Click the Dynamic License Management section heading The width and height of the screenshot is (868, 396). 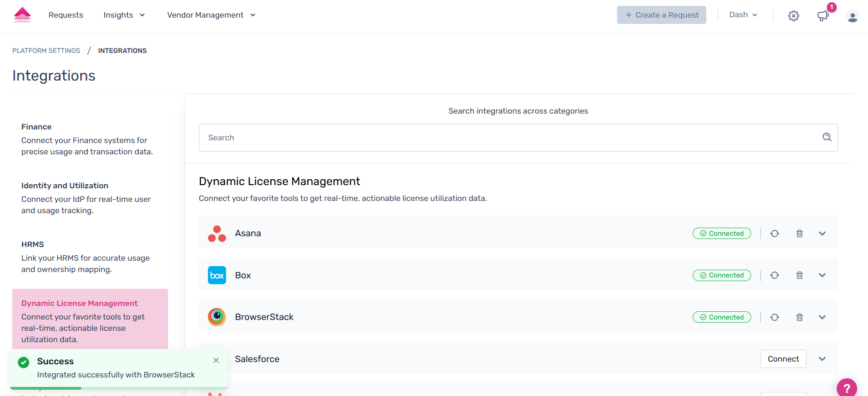[280, 181]
